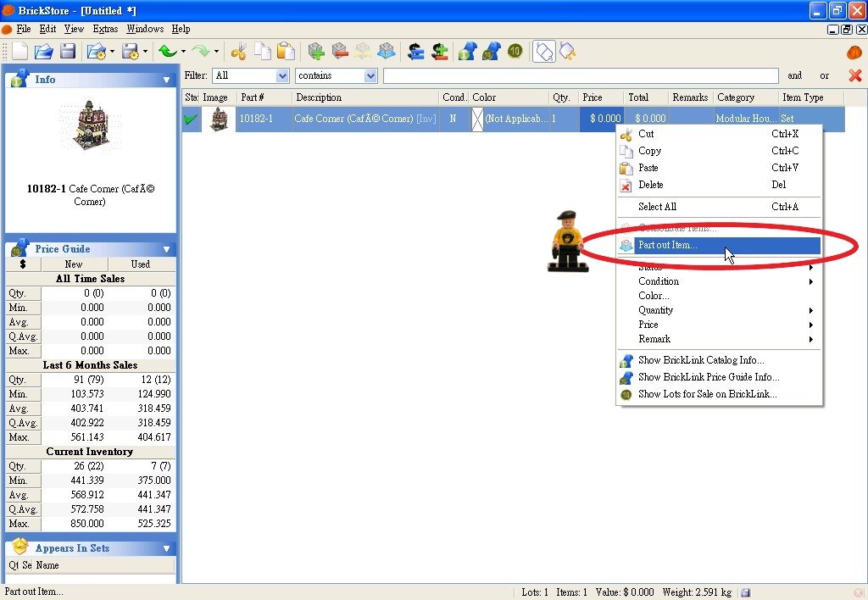Choose 'Color...' in the context menu

tap(719, 296)
